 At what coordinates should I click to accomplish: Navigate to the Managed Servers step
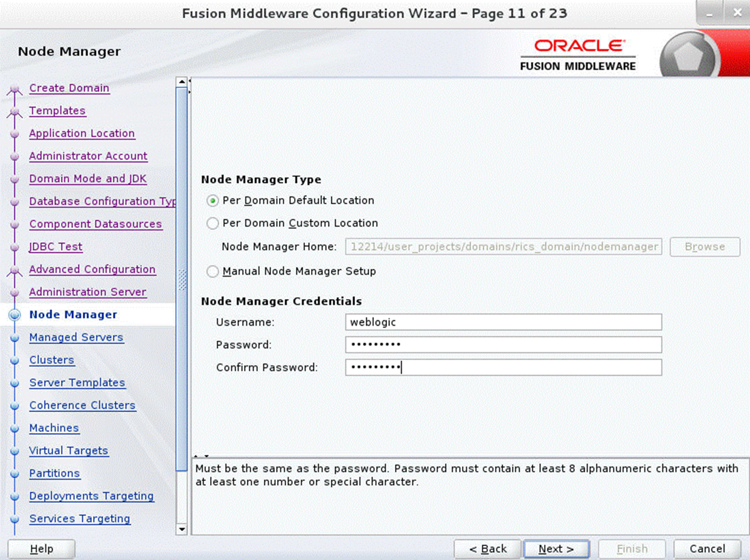pos(76,337)
